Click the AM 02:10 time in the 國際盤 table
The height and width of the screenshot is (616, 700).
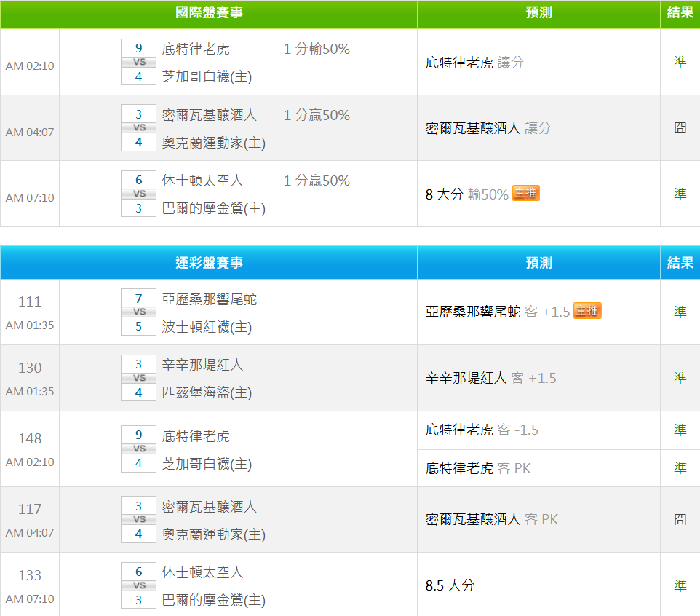coord(29,66)
